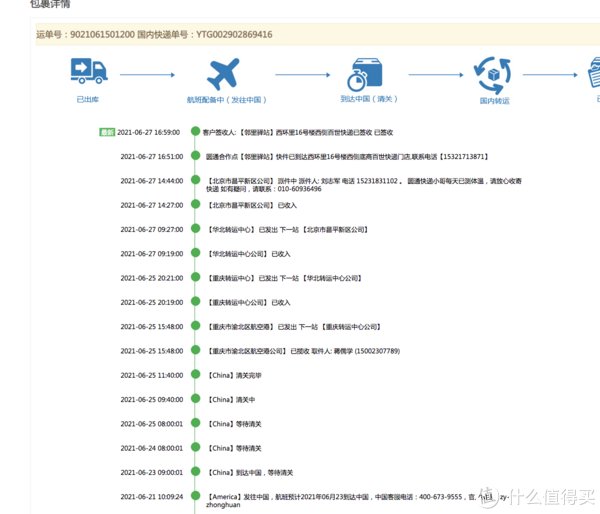This screenshot has width=600, height=514.
Task: Select timeline dot for 2021-06-27 14:44:00
Action: coord(196,179)
